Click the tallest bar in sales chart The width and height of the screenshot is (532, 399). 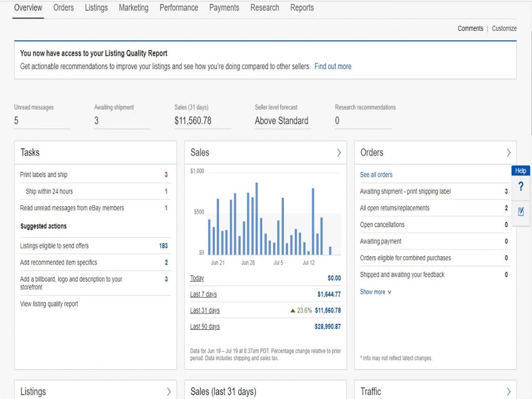coord(257,219)
